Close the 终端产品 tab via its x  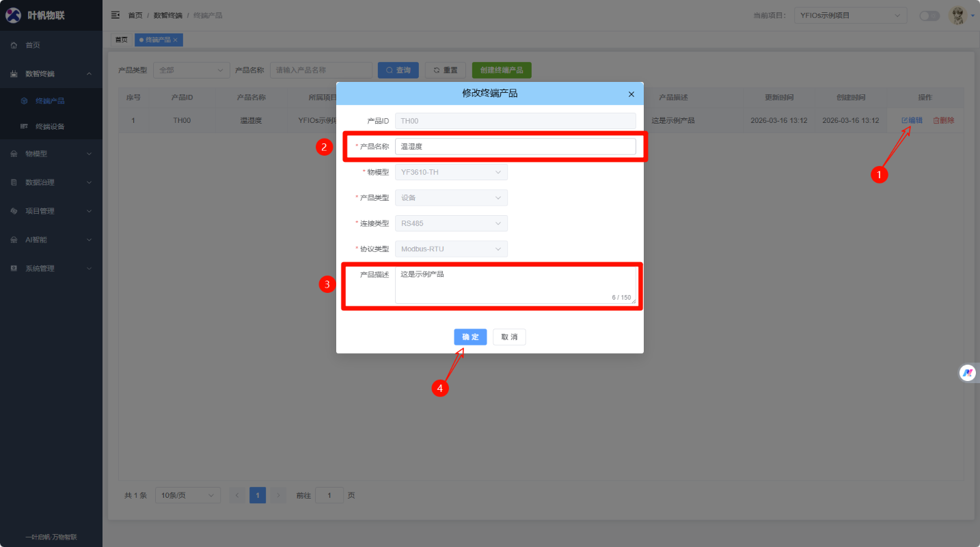[x=176, y=40]
